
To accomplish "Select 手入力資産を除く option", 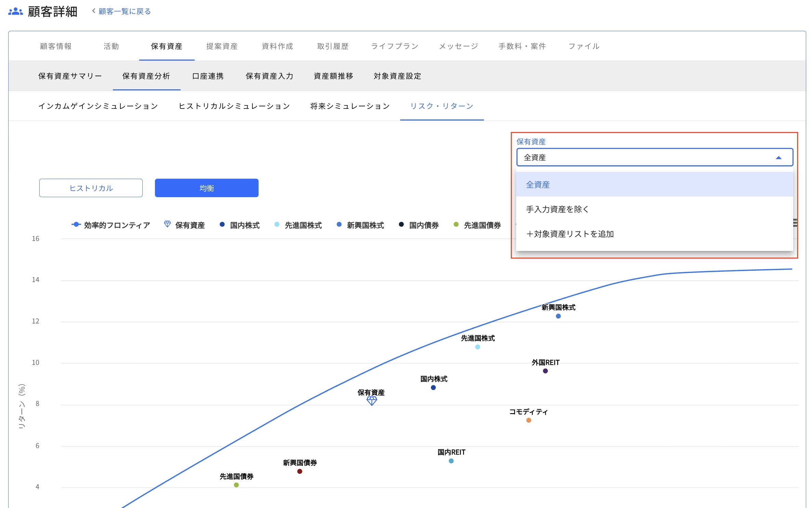I will 557,209.
